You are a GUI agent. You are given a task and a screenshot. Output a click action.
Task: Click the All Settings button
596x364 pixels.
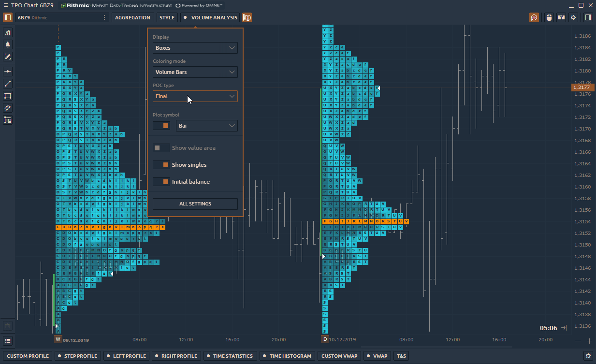[195, 204]
